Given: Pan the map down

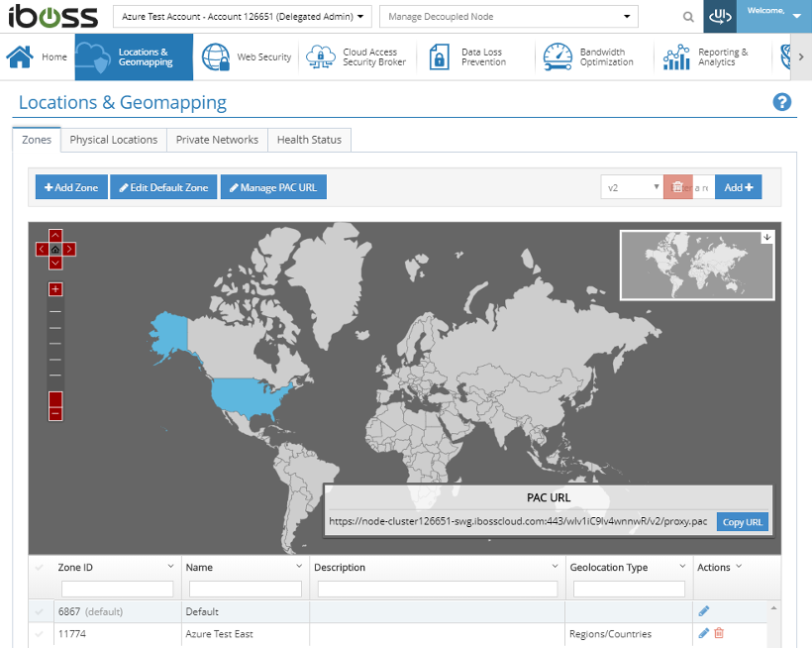Looking at the screenshot, I should tap(55, 264).
